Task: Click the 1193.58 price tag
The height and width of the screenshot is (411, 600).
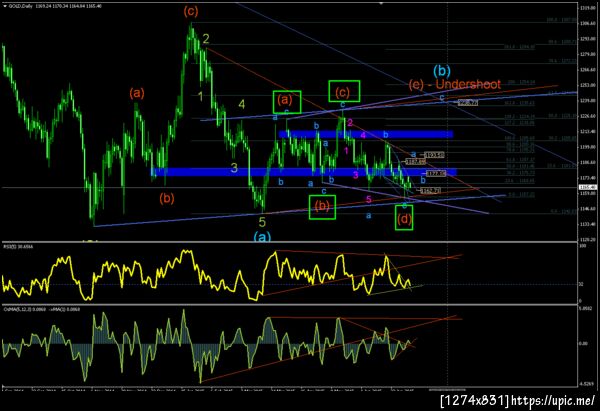Action: (x=435, y=155)
